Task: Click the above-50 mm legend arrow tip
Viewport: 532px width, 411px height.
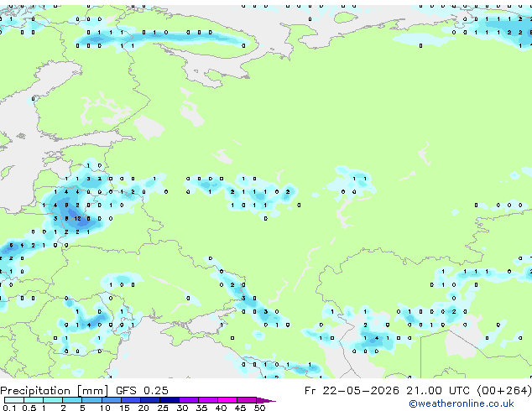Action: [x=266, y=400]
